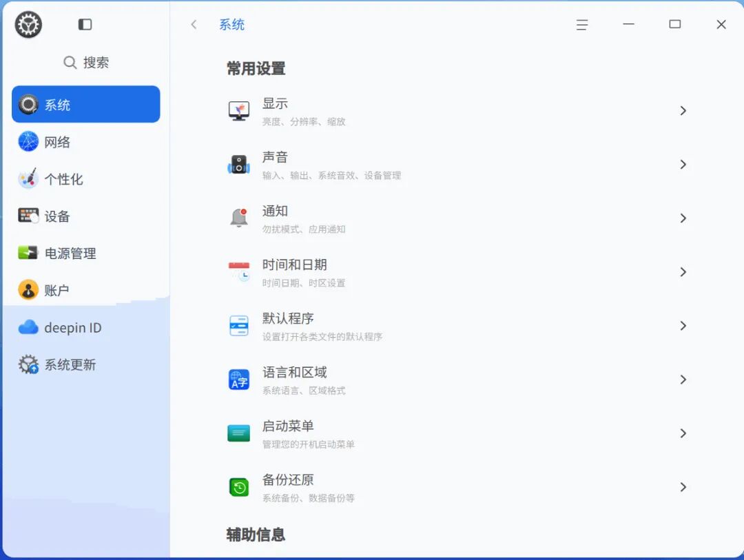Open 设备 settings category
Image resolution: width=744 pixels, height=560 pixels.
point(86,216)
